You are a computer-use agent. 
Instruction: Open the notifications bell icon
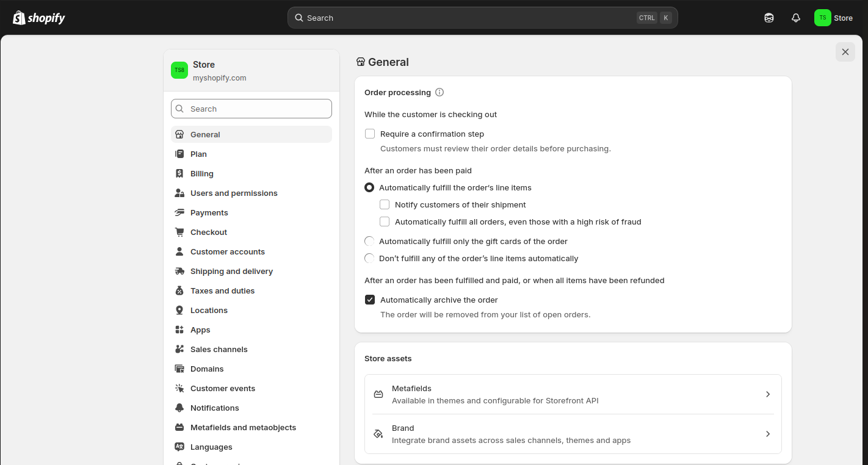pyautogui.click(x=795, y=18)
